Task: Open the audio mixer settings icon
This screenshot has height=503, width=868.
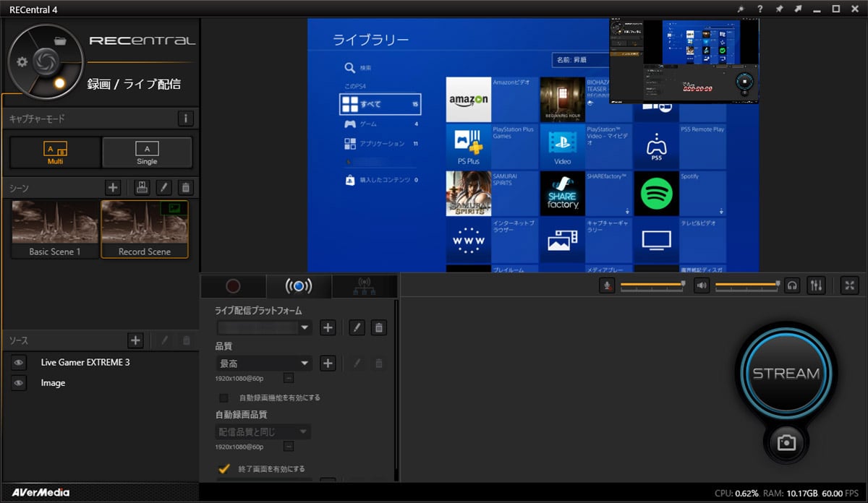Action: click(816, 285)
